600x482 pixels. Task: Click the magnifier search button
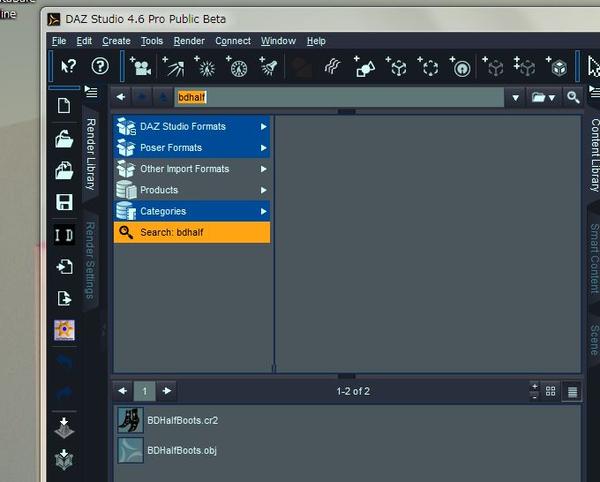pos(573,98)
